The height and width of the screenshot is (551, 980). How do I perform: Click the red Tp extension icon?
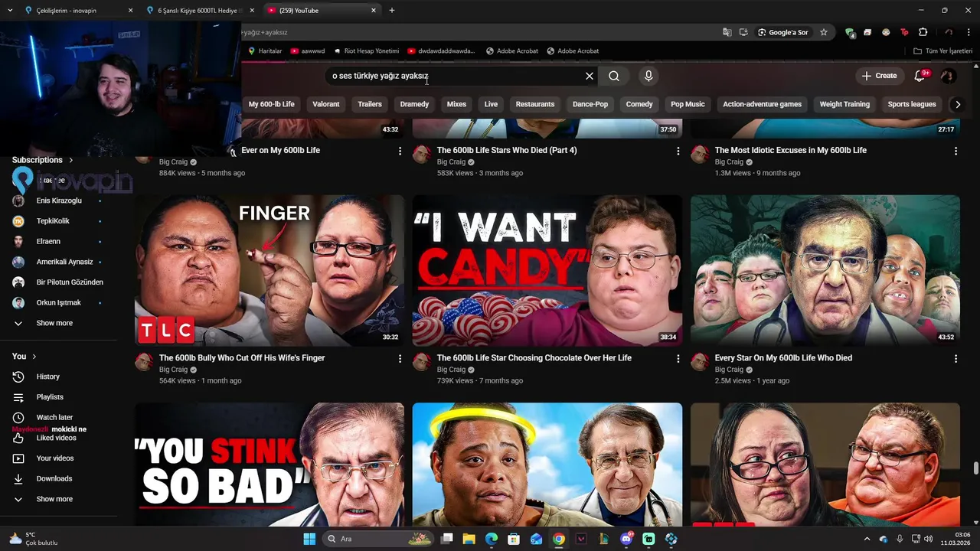coord(904,32)
